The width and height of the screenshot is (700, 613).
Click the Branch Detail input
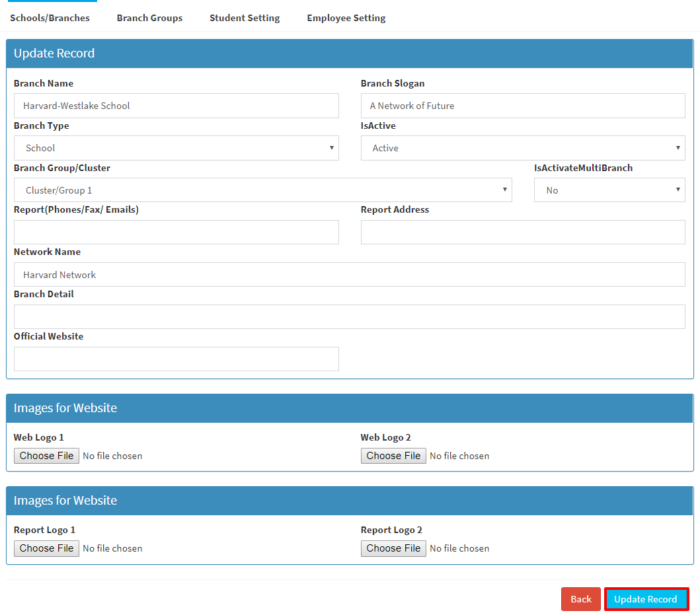click(x=350, y=317)
